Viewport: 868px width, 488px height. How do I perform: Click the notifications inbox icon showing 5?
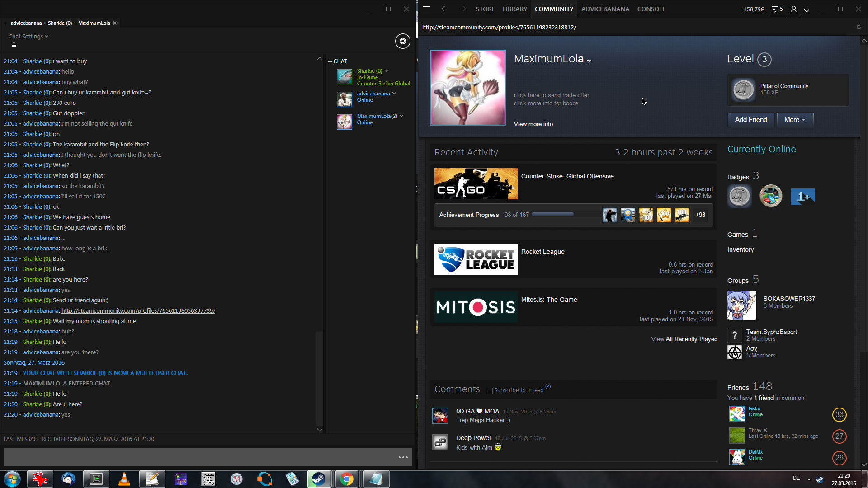(x=777, y=9)
